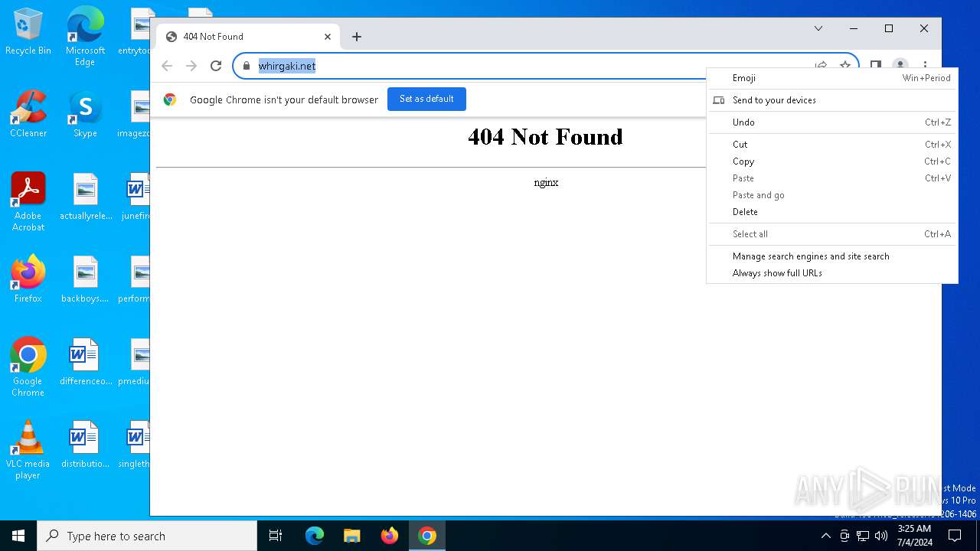Image resolution: width=980 pixels, height=551 pixels.
Task: Click the Set as default button
Action: (426, 99)
